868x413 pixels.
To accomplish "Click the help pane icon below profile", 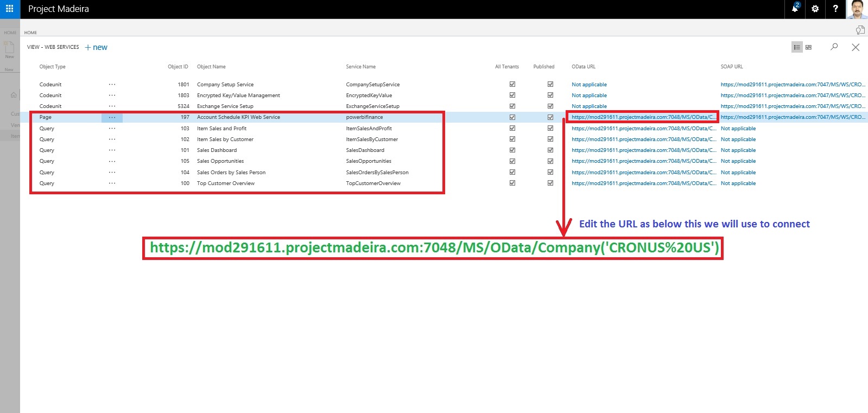I will point(860,30).
